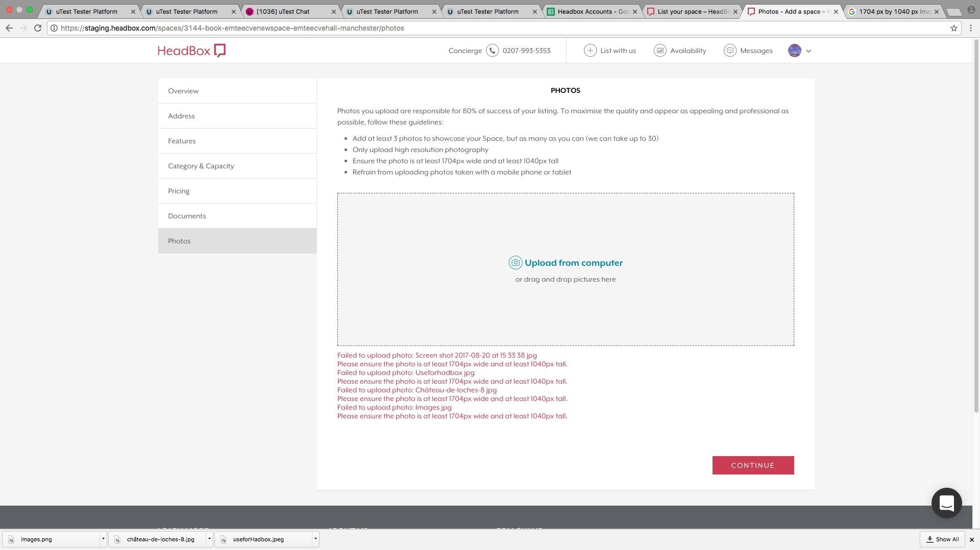This screenshot has height=550, width=980.
Task: Expand the useforHadbox.jpeg download menu arrow
Action: pyautogui.click(x=315, y=539)
